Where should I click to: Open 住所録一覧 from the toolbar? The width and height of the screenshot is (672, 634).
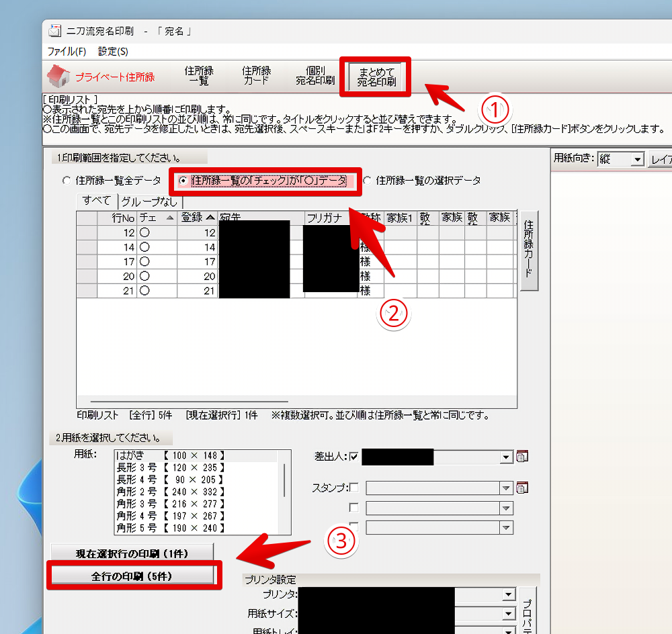[199, 75]
